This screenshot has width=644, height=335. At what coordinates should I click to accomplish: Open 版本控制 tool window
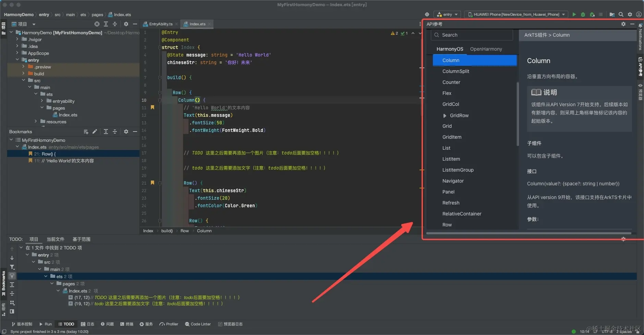coord(22,324)
